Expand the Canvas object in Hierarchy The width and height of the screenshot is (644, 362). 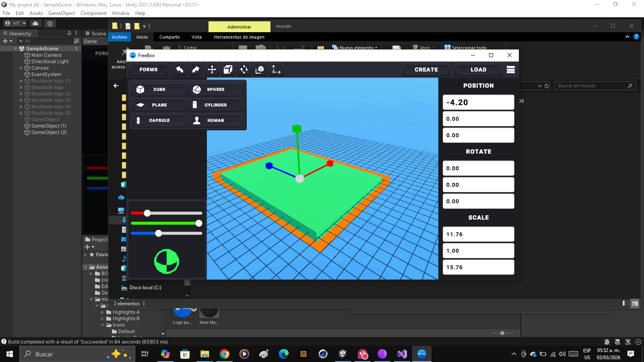(21, 68)
